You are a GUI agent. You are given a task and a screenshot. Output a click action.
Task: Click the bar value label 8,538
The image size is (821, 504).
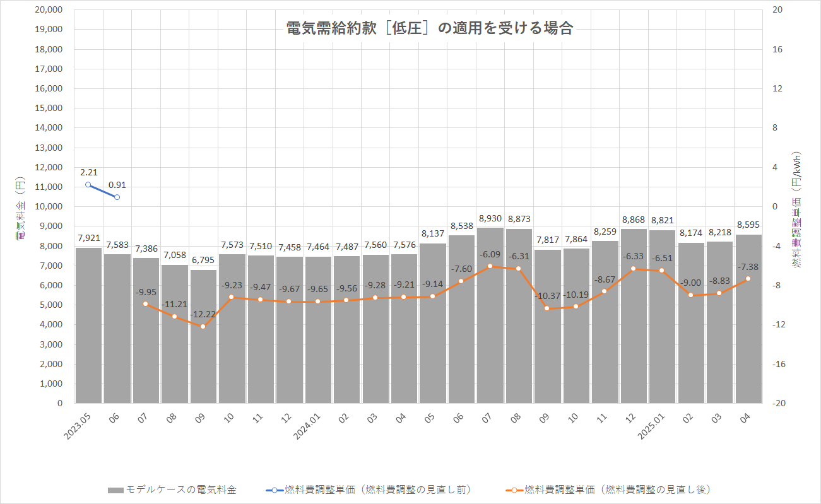coord(461,226)
